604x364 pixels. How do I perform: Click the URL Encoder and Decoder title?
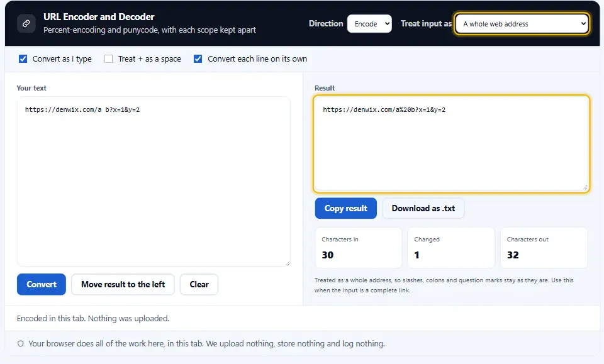tap(99, 17)
